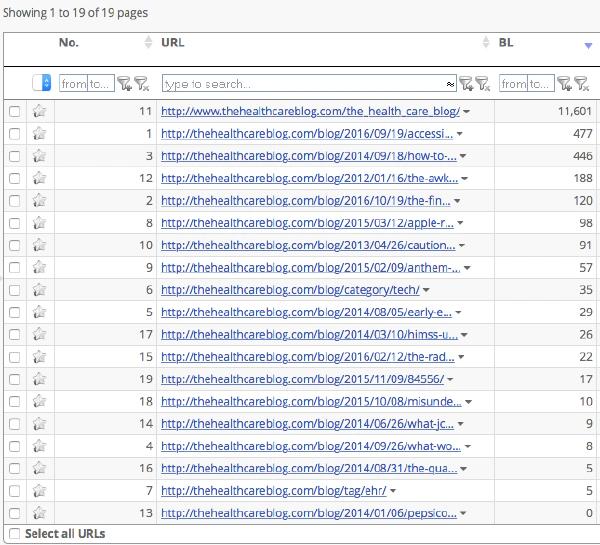Clear the URL column filter funnel
Image resolution: width=600 pixels, height=545 pixels.
click(483, 83)
